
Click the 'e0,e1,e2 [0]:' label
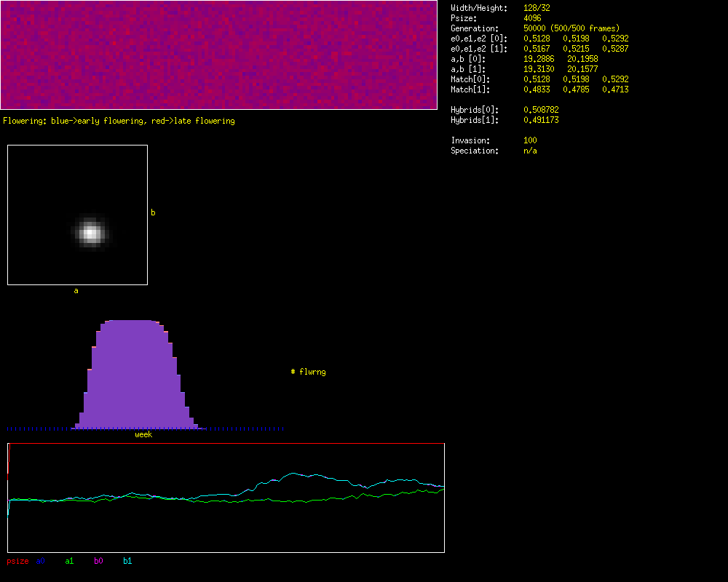coord(479,39)
